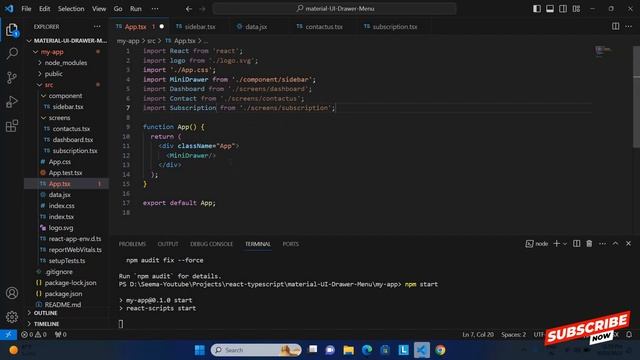Maximize the panel with the chevron up
Viewport: 640px width, 360px height.
616,244
